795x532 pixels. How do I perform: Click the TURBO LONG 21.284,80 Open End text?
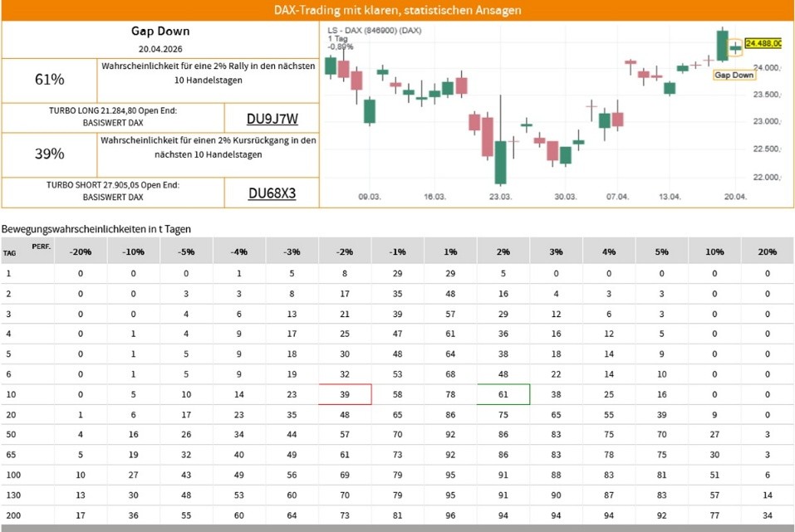coord(113,110)
